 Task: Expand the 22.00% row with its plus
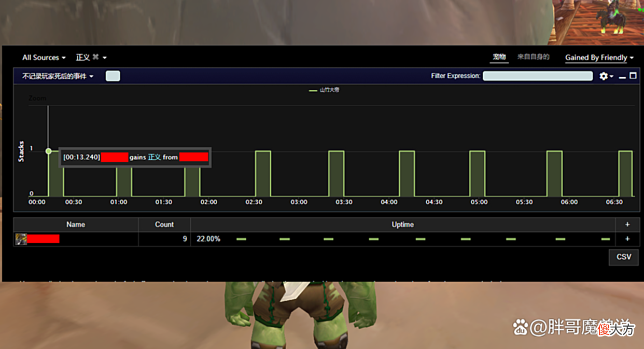[627, 239]
